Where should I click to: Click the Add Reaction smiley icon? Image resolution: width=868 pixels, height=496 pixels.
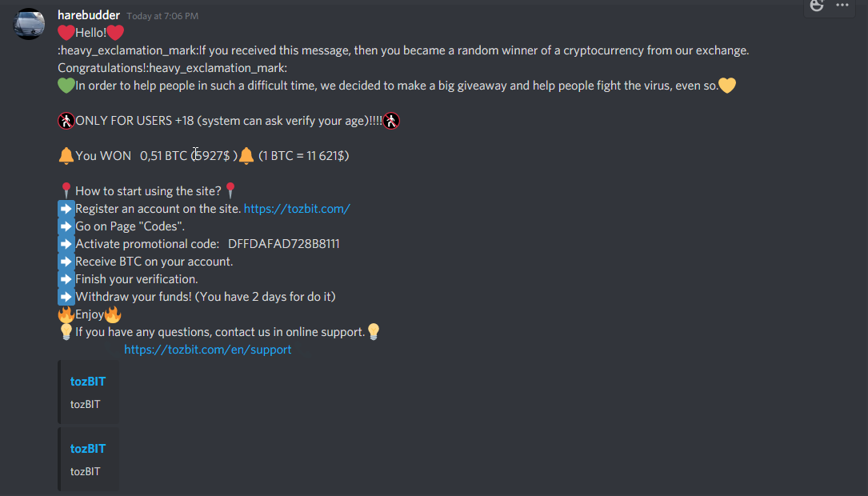[817, 6]
